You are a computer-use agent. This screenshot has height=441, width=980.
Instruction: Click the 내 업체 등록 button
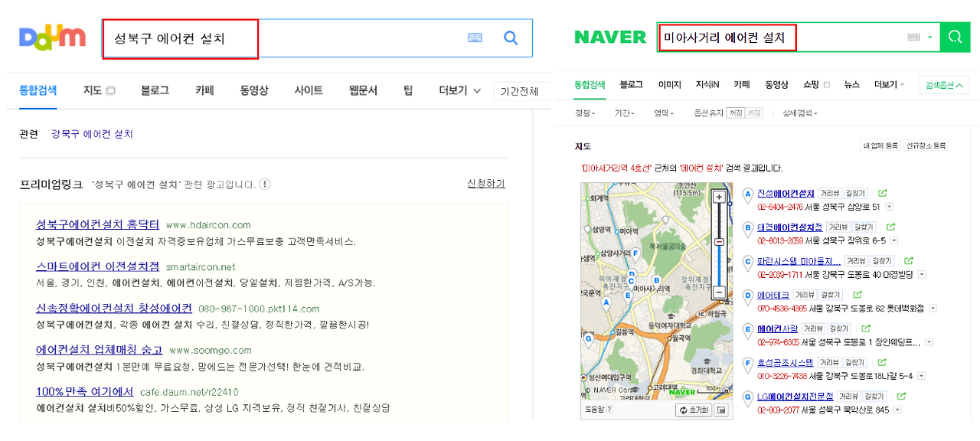880,145
